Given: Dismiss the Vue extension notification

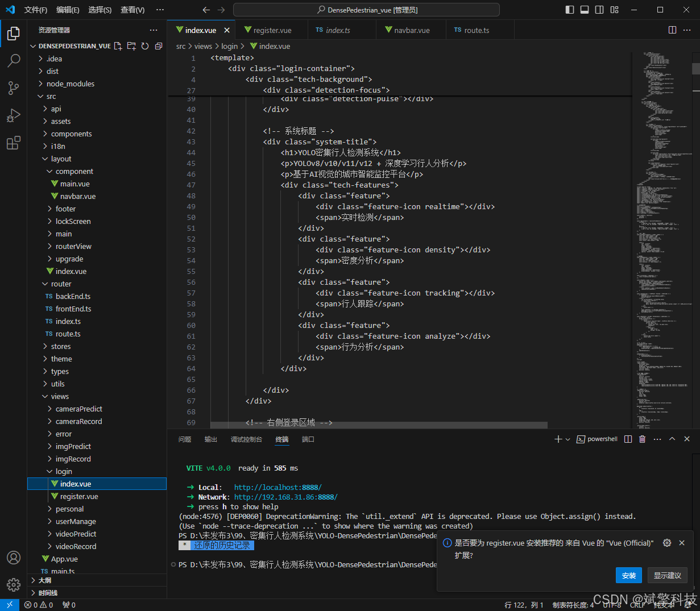Looking at the screenshot, I should [682, 543].
